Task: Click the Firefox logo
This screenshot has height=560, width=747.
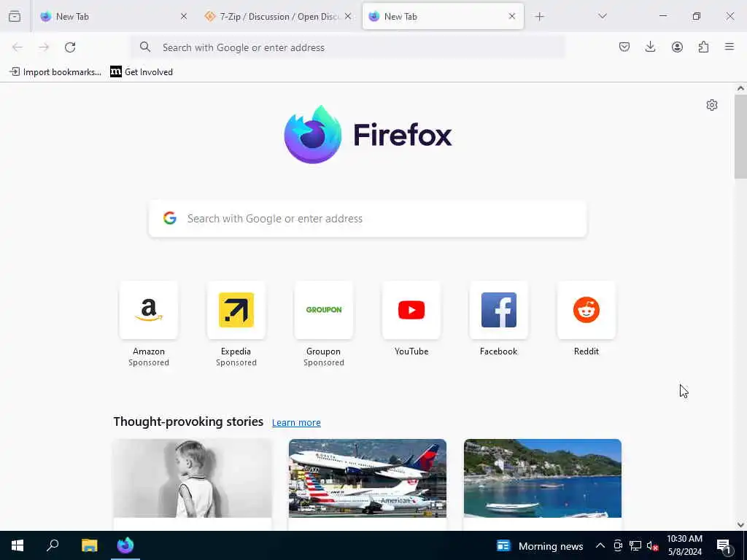Action: tap(368, 134)
